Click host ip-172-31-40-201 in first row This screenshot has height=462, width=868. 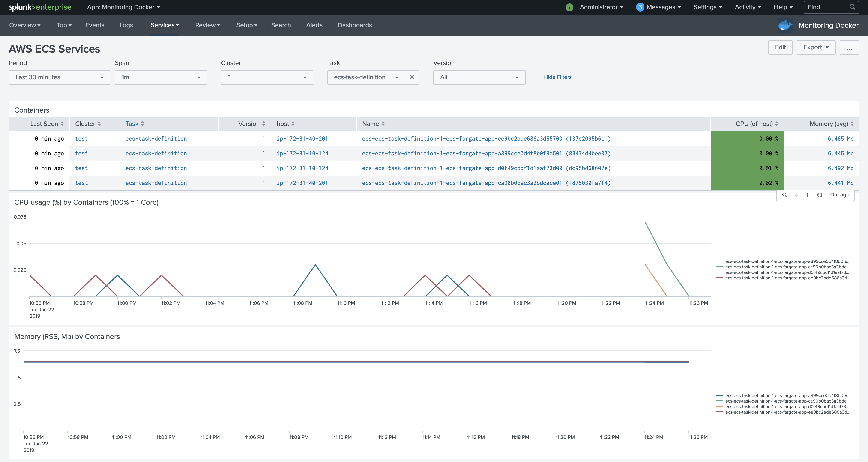click(x=302, y=139)
